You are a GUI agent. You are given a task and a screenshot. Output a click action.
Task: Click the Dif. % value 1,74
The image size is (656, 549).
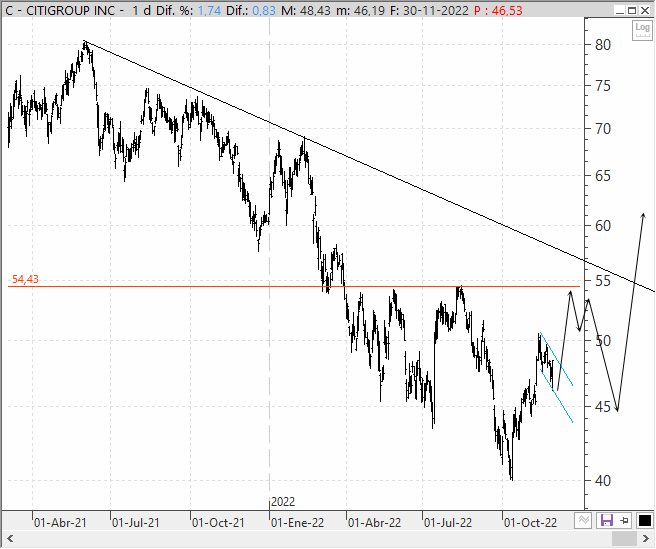[x=209, y=10]
